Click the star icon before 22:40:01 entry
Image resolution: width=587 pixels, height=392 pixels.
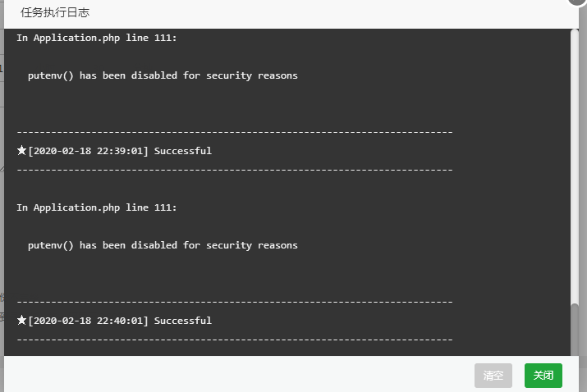point(21,321)
